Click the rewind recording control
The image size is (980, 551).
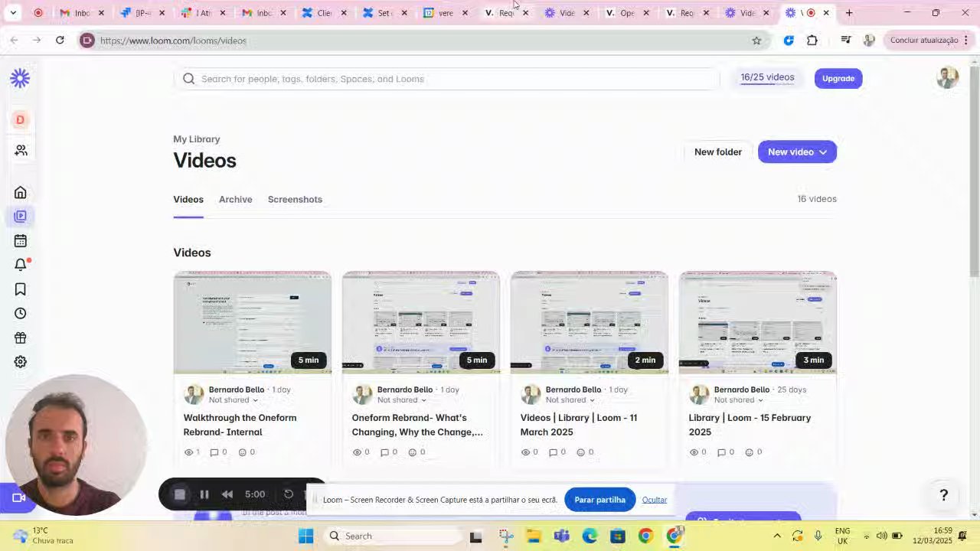pyautogui.click(x=227, y=494)
